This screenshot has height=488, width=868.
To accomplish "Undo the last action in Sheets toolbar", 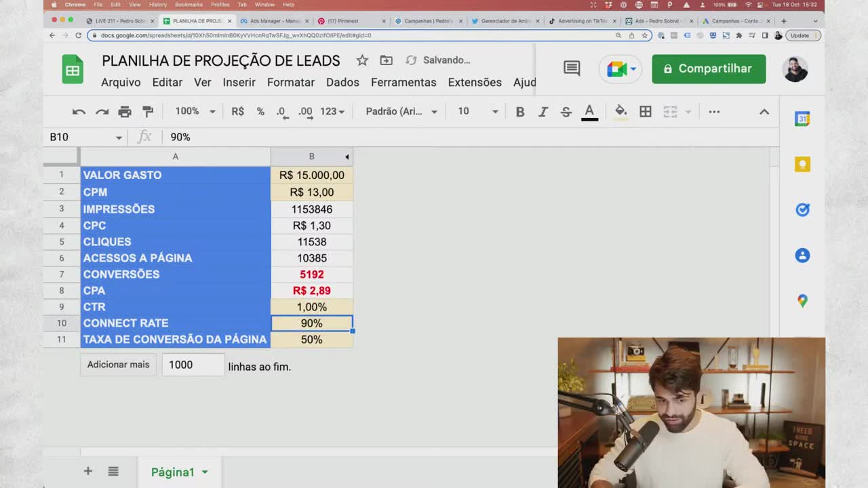I will pyautogui.click(x=79, y=112).
